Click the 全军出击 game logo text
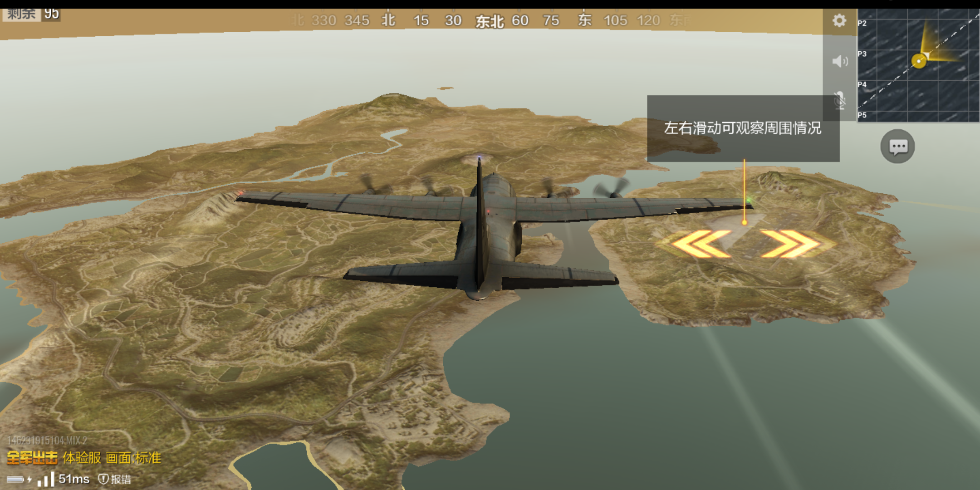980x490 pixels. tap(32, 458)
